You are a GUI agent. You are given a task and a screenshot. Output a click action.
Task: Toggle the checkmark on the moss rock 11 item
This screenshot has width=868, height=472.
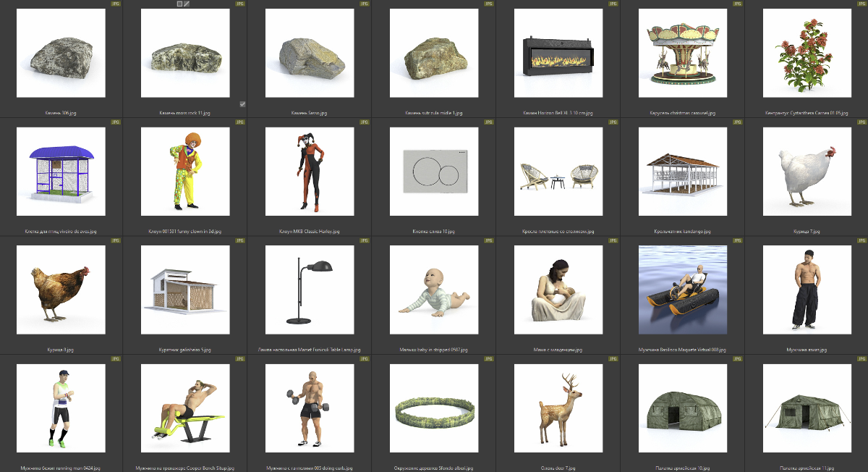tap(242, 104)
